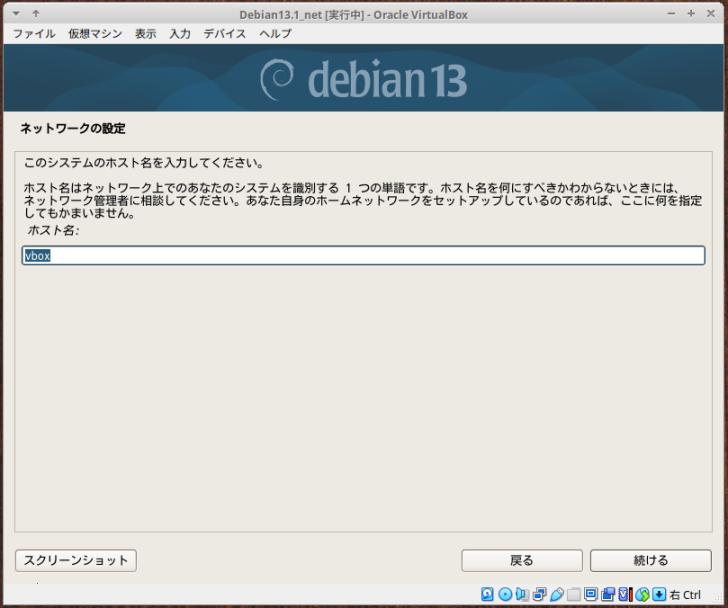Open the デバイス menu
The height and width of the screenshot is (608, 728).
[225, 33]
